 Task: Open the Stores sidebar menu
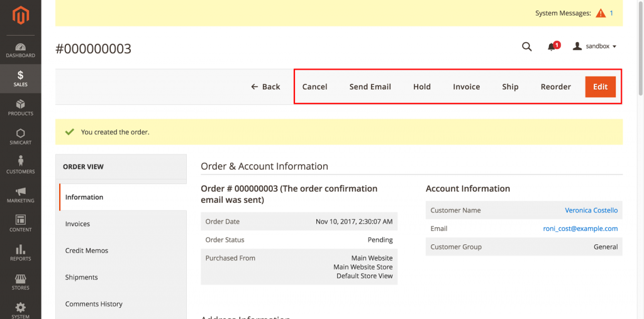pos(21,283)
